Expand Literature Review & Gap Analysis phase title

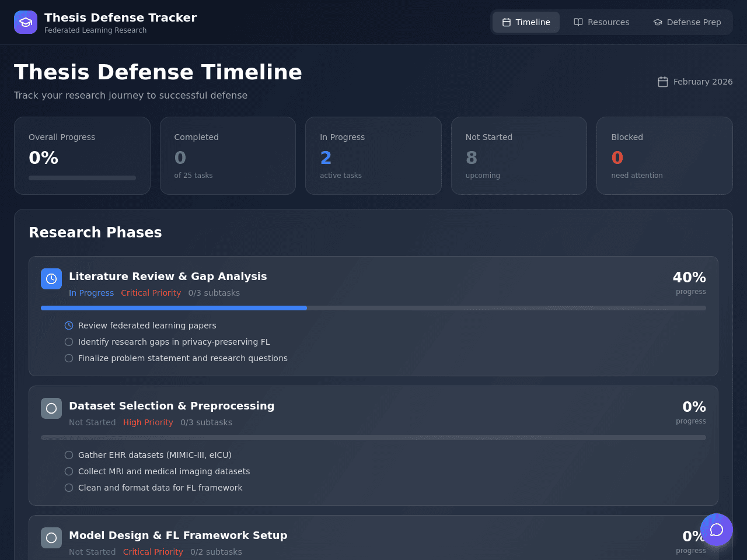(x=168, y=276)
